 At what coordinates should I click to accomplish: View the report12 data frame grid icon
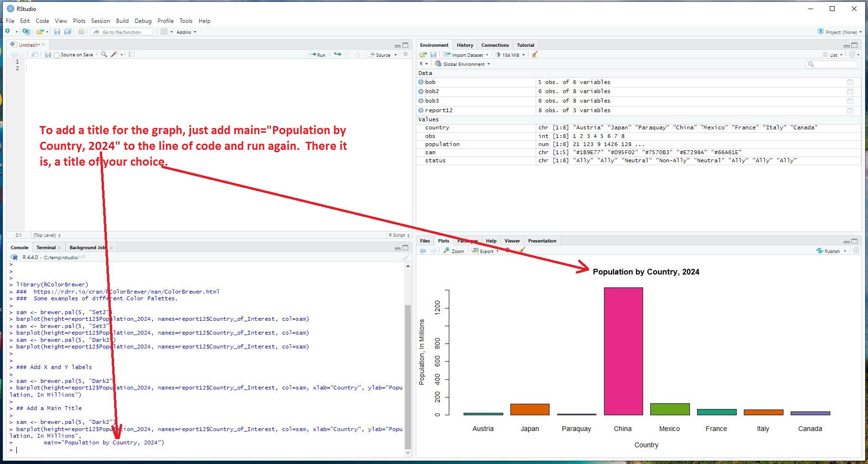[x=850, y=111]
